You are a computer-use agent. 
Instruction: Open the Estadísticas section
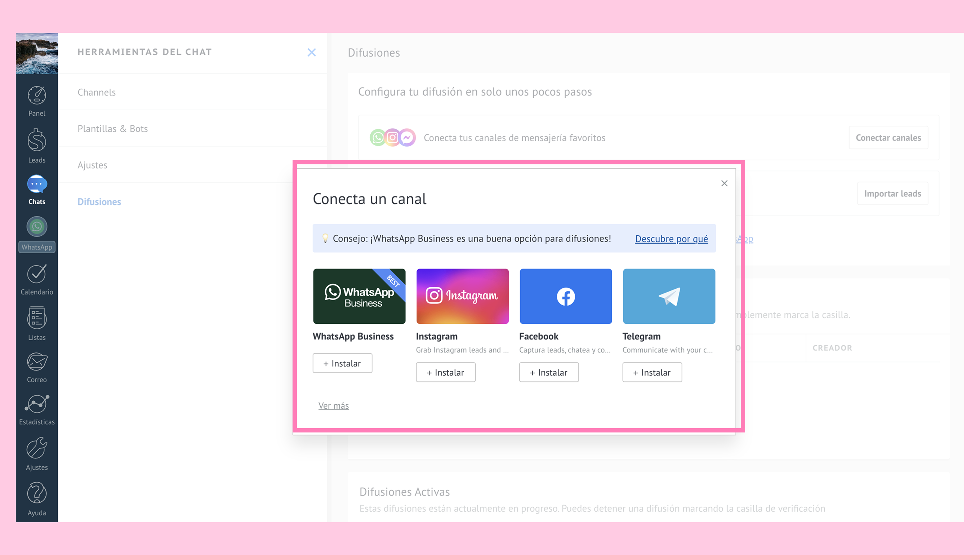pyautogui.click(x=37, y=410)
